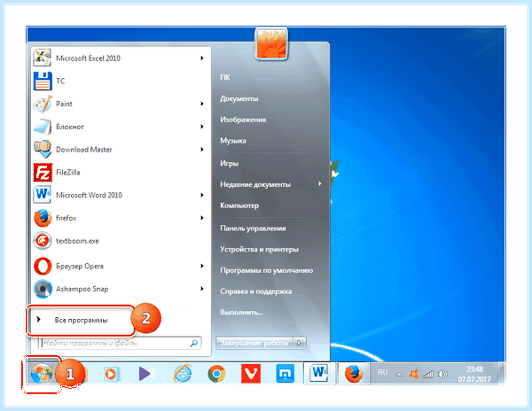The height and width of the screenshot is (411, 532).
Task: Open the TC floppy disk icon
Action: [x=43, y=81]
